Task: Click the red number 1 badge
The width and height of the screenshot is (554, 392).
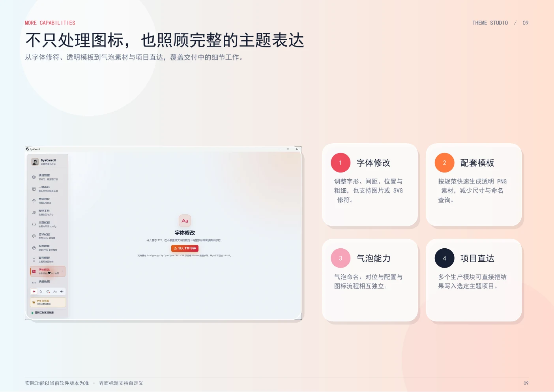Action: [341, 163]
